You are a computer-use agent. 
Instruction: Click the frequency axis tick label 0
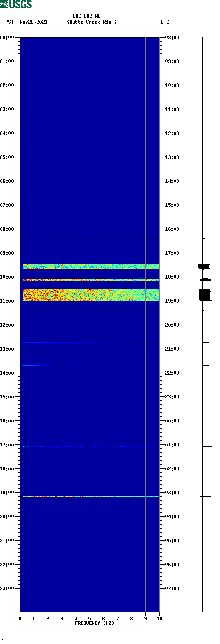[x=20, y=619]
